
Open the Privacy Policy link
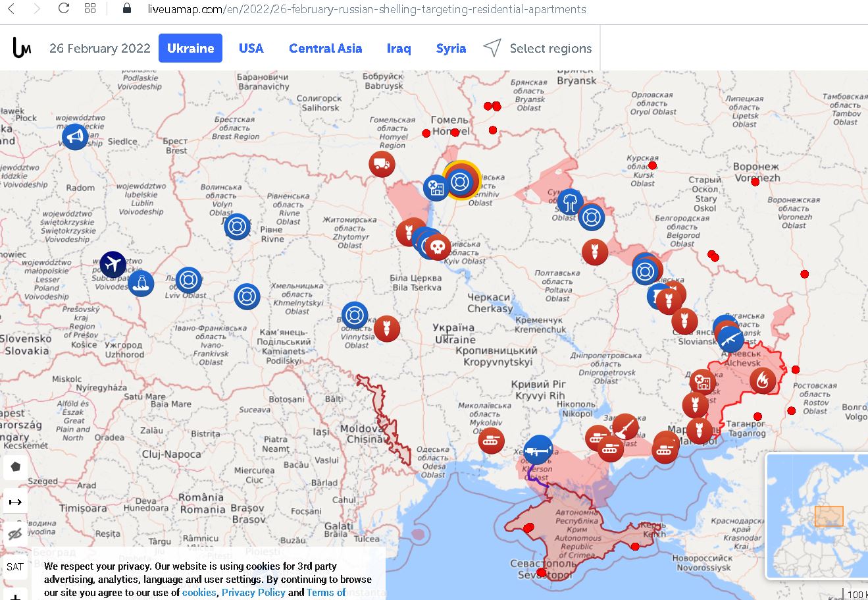click(x=253, y=592)
